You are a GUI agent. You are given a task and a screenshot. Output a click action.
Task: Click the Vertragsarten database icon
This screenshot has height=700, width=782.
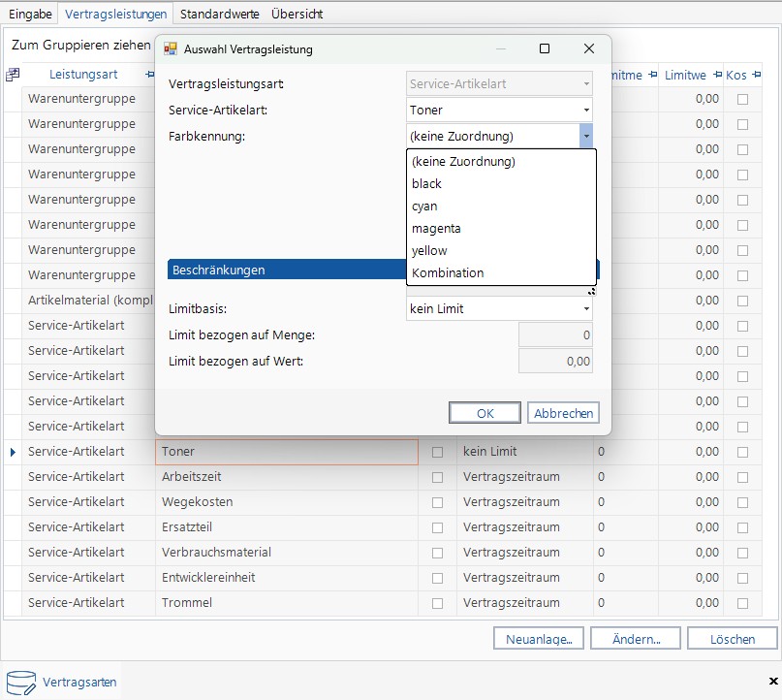click(x=20, y=682)
